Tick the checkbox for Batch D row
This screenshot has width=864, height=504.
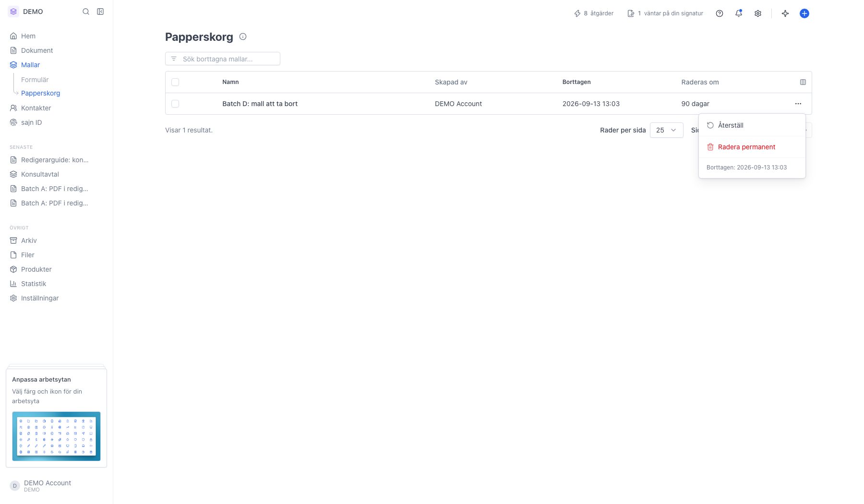175,104
